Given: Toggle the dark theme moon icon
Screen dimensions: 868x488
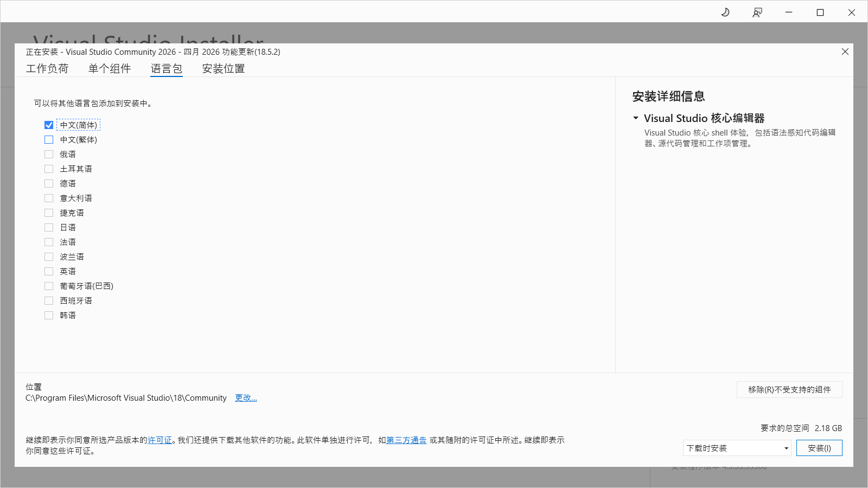Looking at the screenshot, I should click(725, 12).
